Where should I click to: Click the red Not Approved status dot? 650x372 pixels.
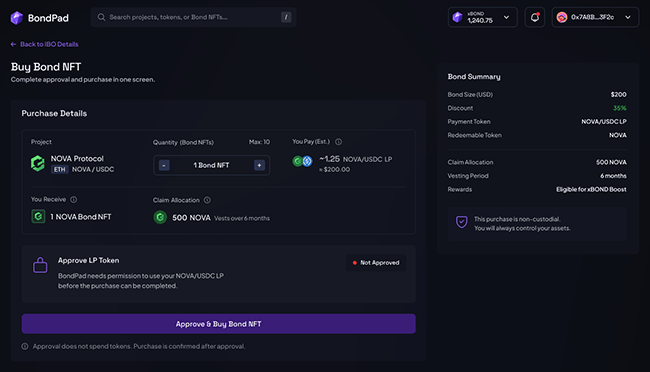(354, 263)
